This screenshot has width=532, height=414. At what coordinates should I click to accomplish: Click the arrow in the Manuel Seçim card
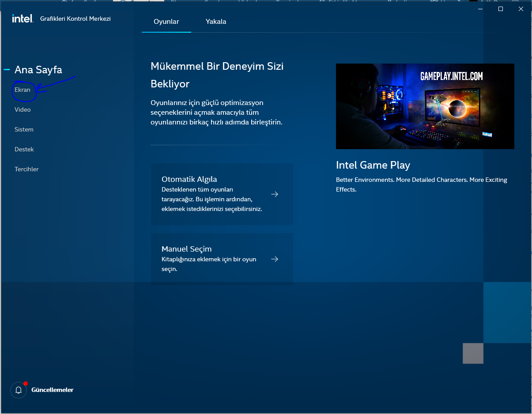[x=275, y=259]
